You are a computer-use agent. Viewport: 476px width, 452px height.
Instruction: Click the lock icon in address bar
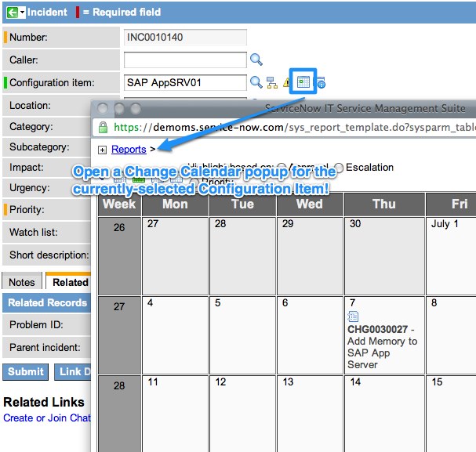[103, 127]
